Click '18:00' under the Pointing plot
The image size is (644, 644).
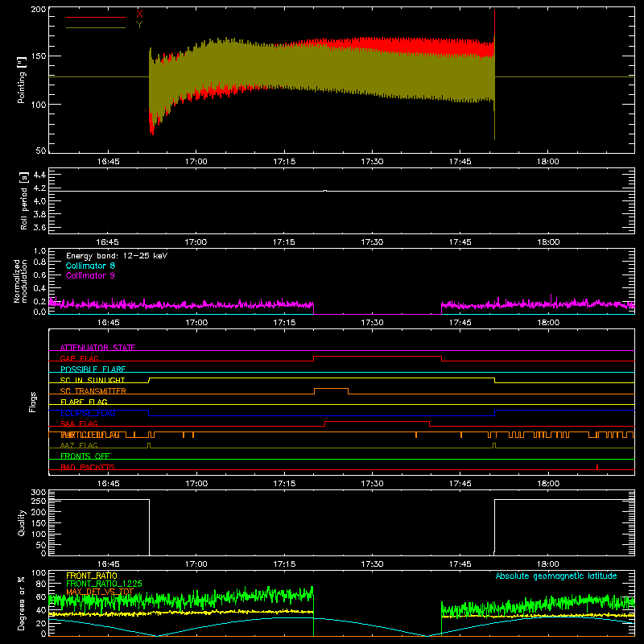pos(548,162)
